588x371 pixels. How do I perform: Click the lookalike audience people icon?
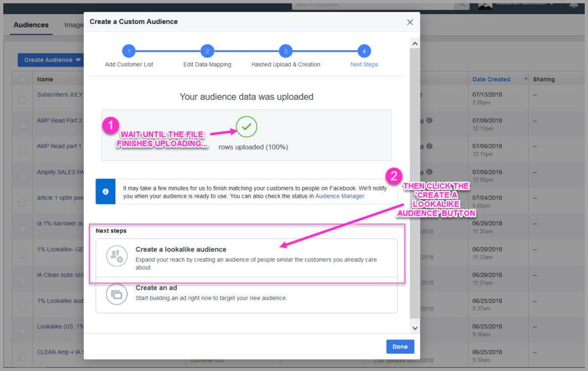[x=116, y=255]
